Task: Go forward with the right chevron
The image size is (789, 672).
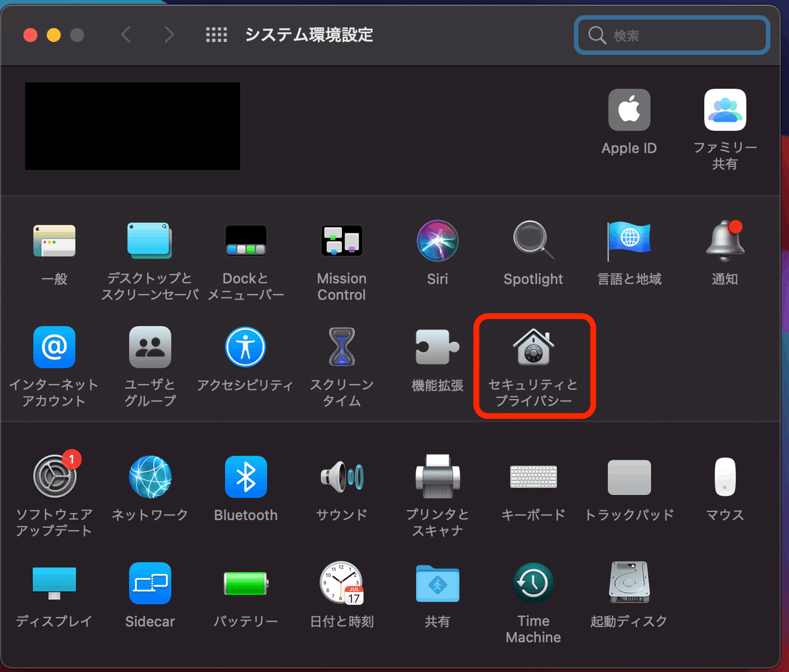Action: point(169,34)
